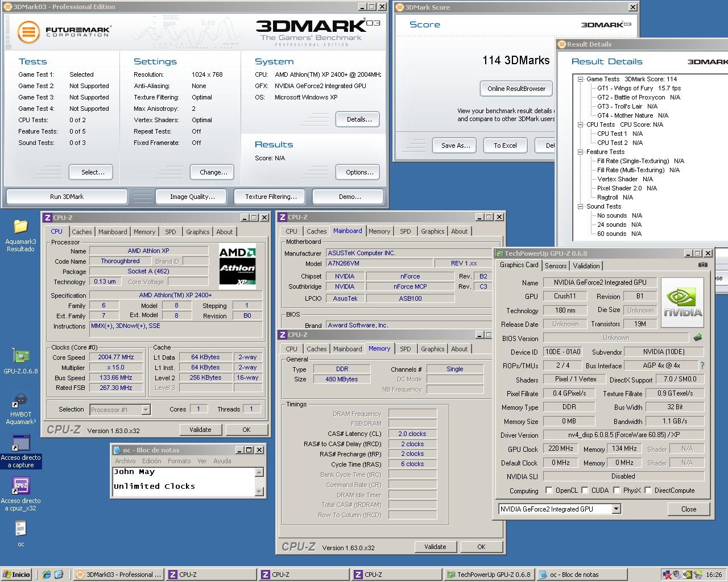Viewport: 728px width, 582px height.
Task: Collapse the Game Tests tree node
Action: pos(581,79)
